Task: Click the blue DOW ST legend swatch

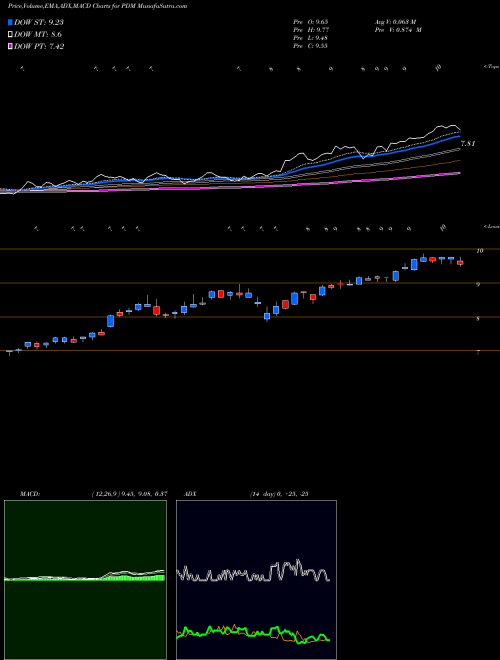Action: coord(10,22)
